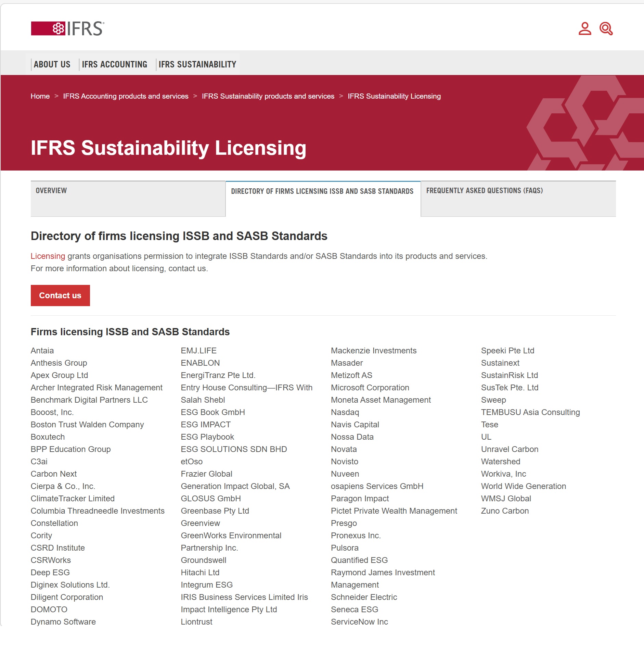Open the IFRS Sustainability menu
Image resolution: width=644 pixels, height=653 pixels.
click(x=197, y=64)
